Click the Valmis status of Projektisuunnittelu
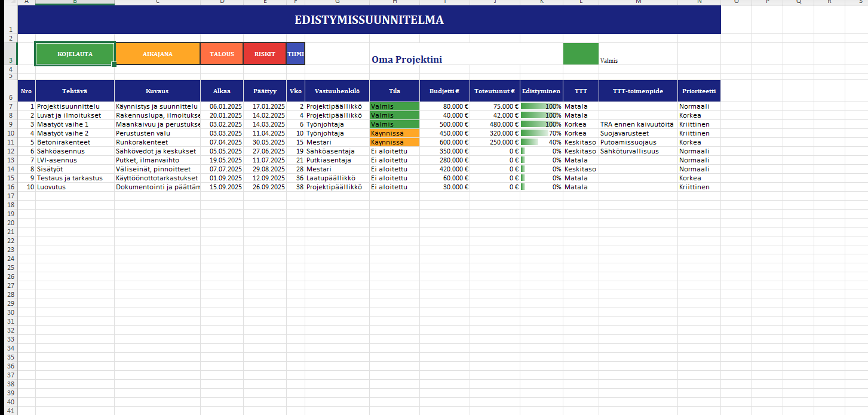The image size is (868, 415). (394, 106)
